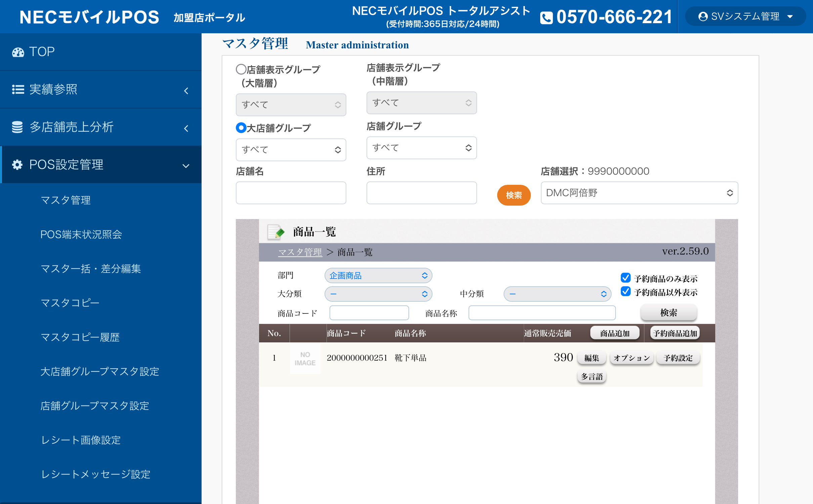The width and height of the screenshot is (813, 504).
Task: Click the TOP dashboard gauge icon
Action: pos(18,52)
